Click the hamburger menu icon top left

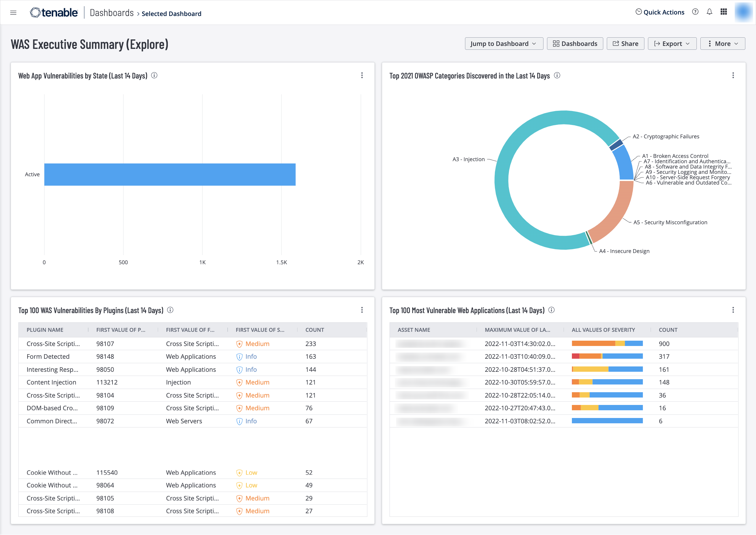13,13
